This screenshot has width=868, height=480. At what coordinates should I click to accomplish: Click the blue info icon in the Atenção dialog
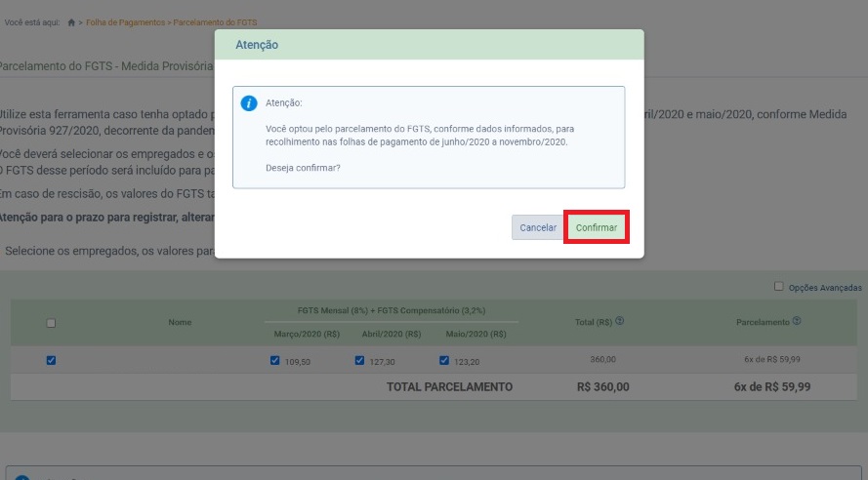[x=249, y=102]
